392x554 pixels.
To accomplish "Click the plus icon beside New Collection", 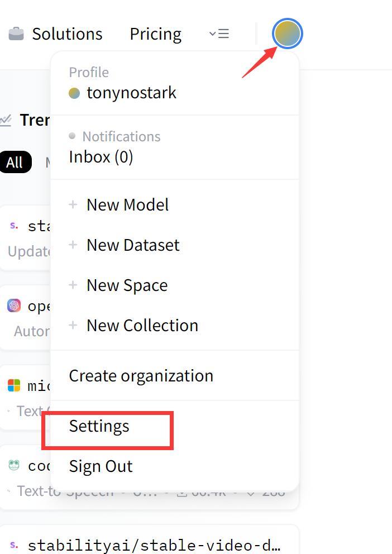I will [73, 325].
